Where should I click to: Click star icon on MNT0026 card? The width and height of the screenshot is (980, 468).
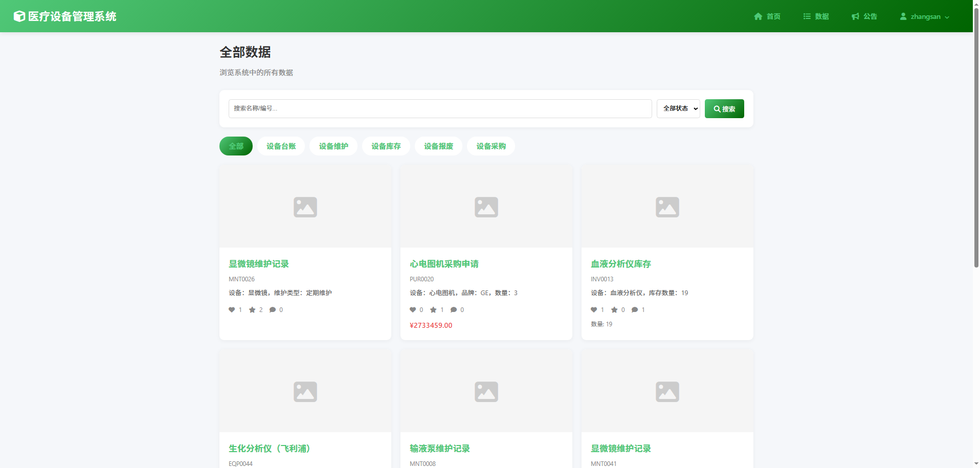252,310
